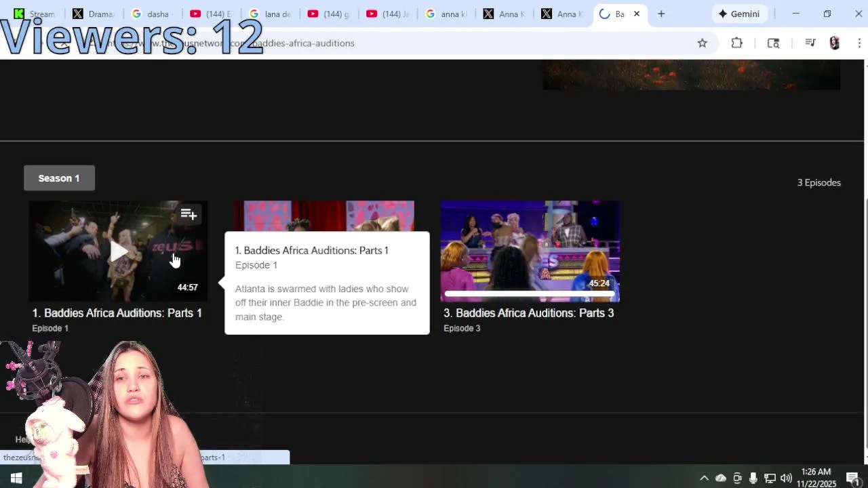
Task: Click the episode 3 watch progress bar
Action: point(530,294)
